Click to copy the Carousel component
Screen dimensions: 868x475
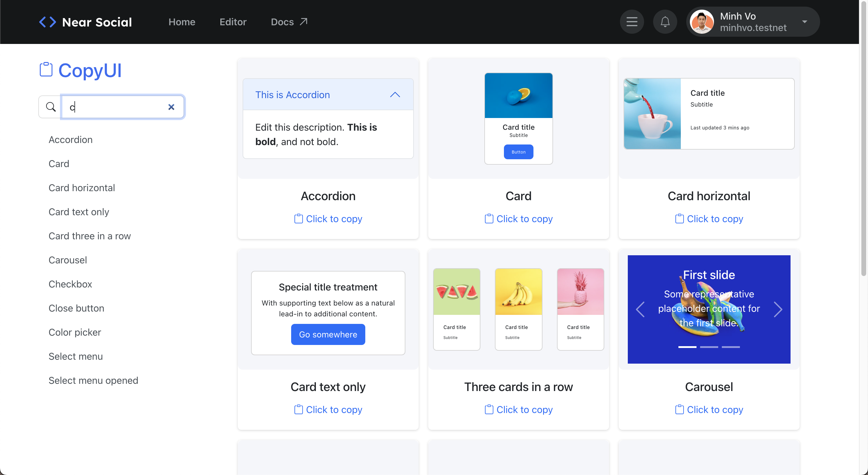709,410
